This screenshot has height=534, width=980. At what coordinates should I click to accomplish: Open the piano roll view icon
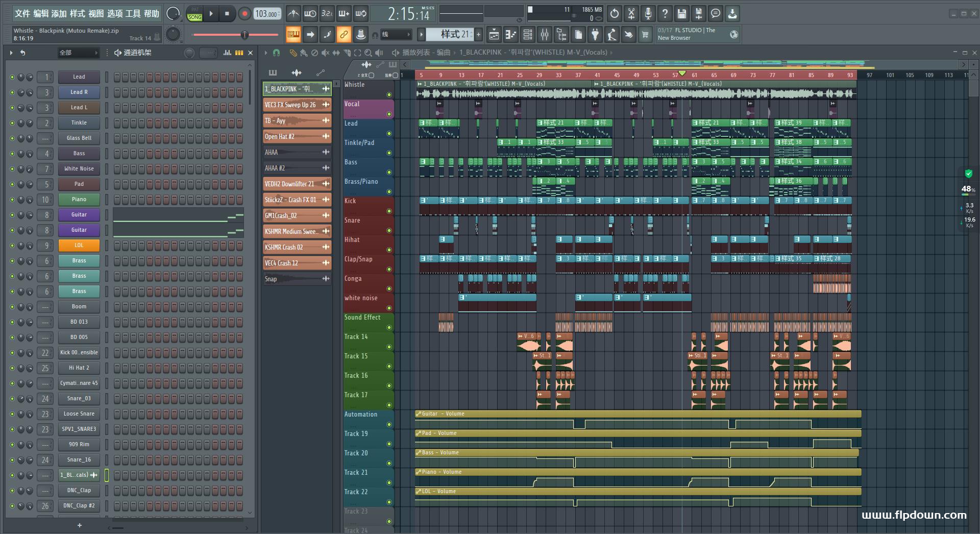pyautogui.click(x=511, y=35)
